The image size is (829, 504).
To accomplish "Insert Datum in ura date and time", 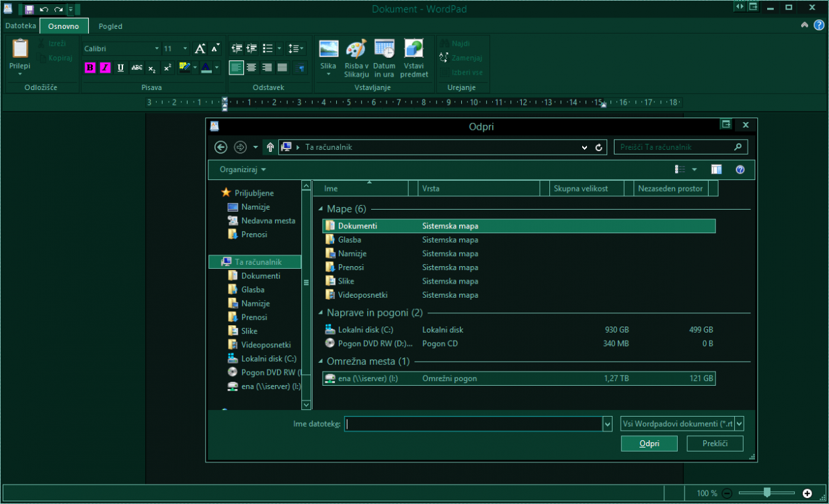I will click(x=385, y=50).
